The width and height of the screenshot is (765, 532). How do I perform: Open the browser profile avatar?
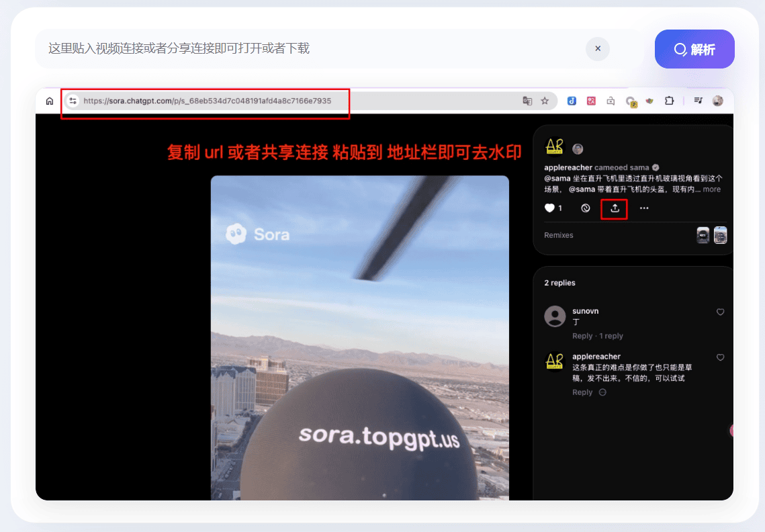tap(718, 101)
